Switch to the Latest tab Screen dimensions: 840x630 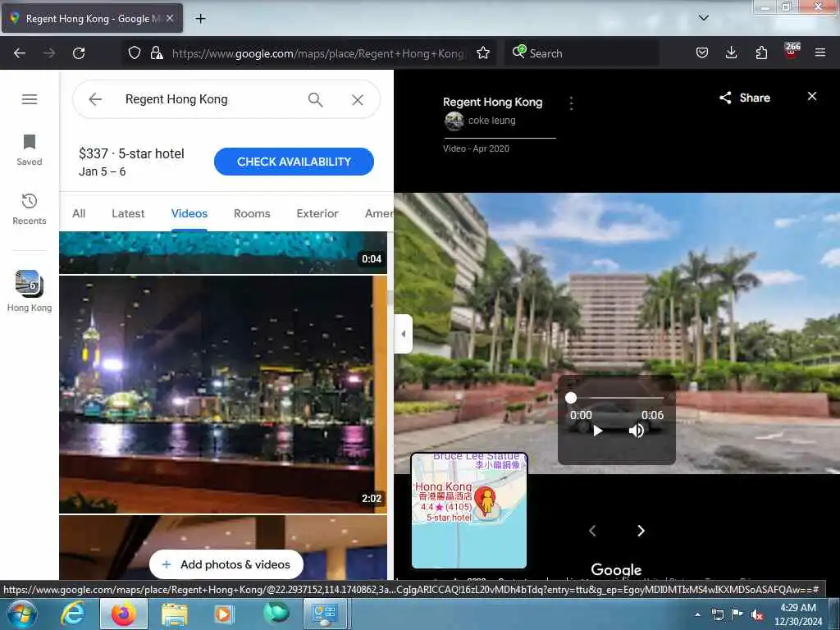point(128,213)
